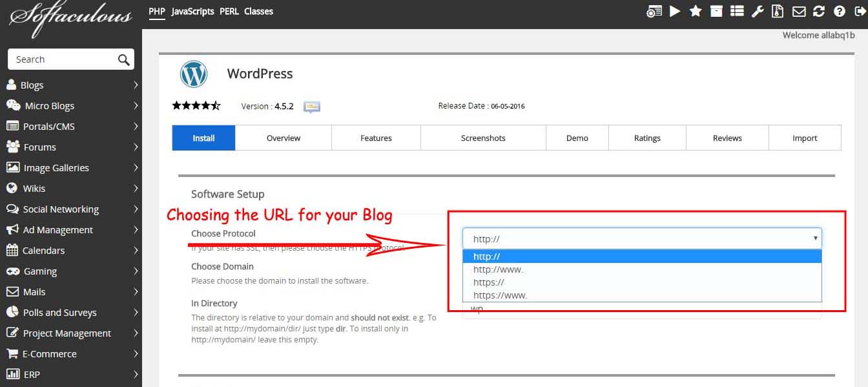The height and width of the screenshot is (387, 868).
Task: Click the E-Commerce shopping cart icon
Action: [x=12, y=353]
